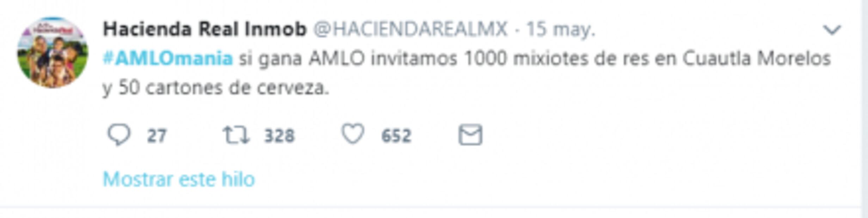The height and width of the screenshot is (218, 868).
Task: Open Hacienda Real Inmob profile picture
Action: 53,52
